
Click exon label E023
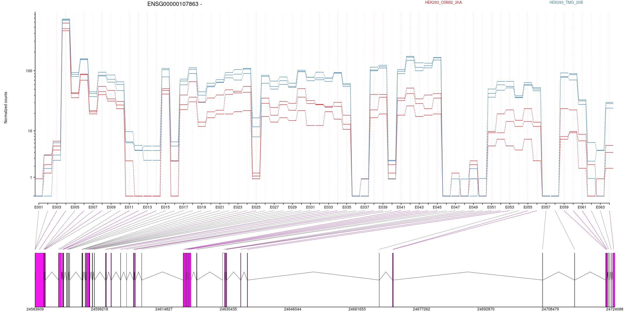(x=238, y=207)
